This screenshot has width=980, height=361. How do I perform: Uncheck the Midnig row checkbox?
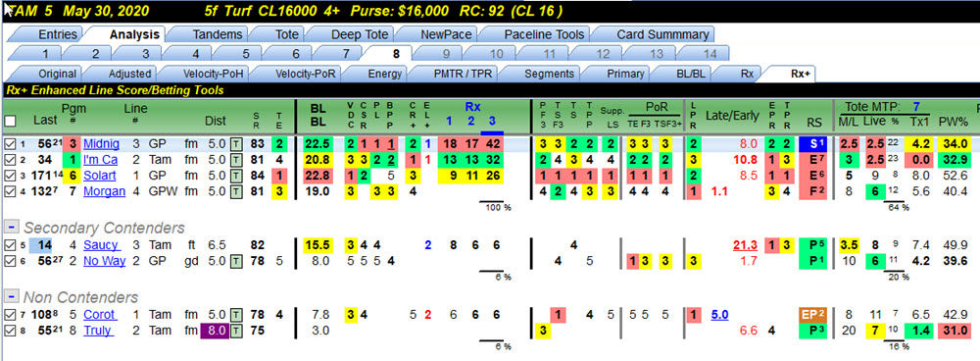[x=10, y=144]
